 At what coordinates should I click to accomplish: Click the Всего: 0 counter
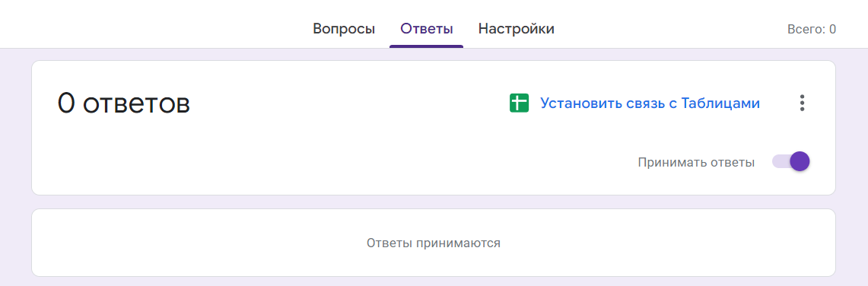point(812,30)
